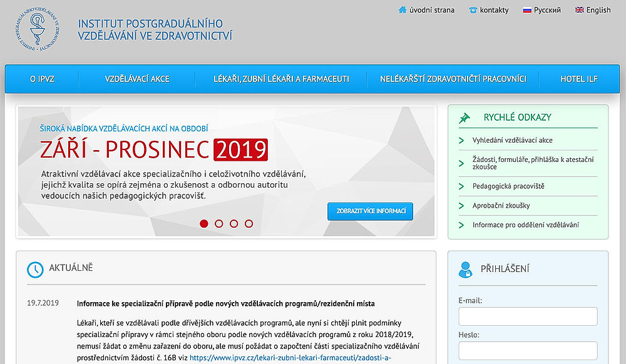
Task: Switch language to English
Action: point(598,10)
